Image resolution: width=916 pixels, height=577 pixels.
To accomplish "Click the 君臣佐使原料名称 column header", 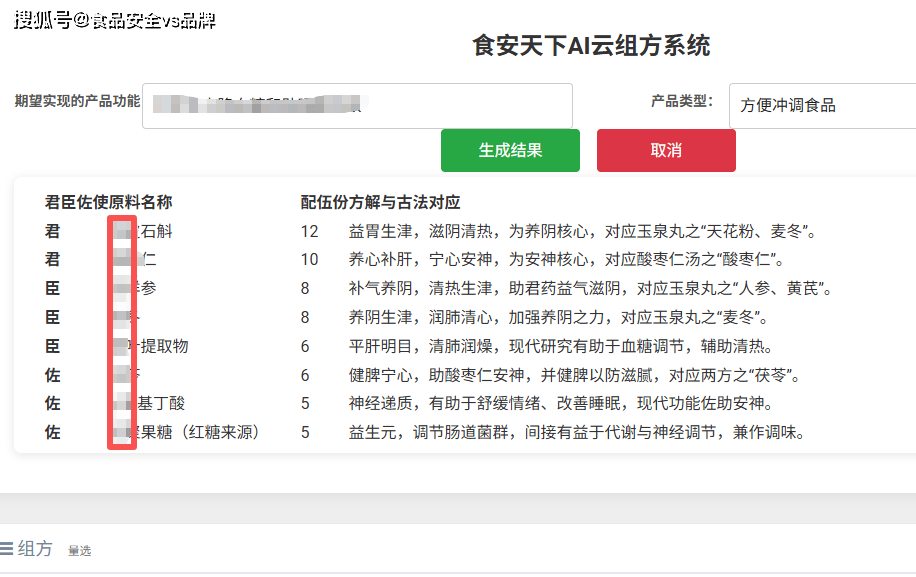I will [x=108, y=202].
